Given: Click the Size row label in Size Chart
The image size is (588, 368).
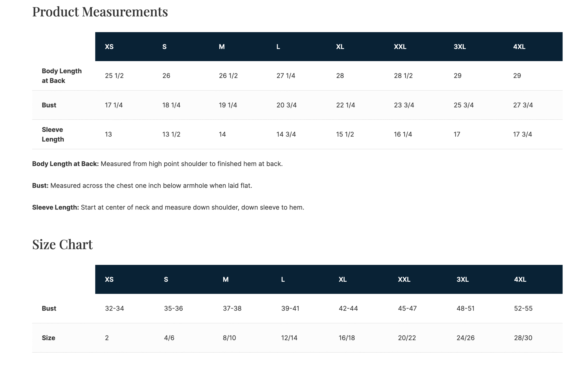Looking at the screenshot, I should pyautogui.click(x=48, y=338).
